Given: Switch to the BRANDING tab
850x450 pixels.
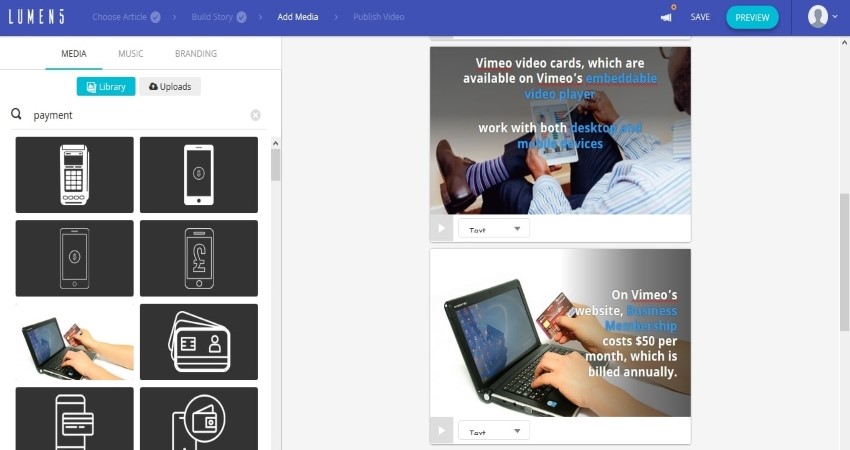Looking at the screenshot, I should click(x=196, y=53).
